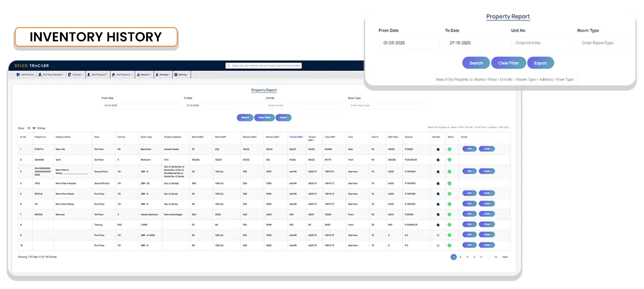Click the grey Remark icon in row 9
Image resolution: width=644 pixels, height=289 pixels.
point(438,235)
